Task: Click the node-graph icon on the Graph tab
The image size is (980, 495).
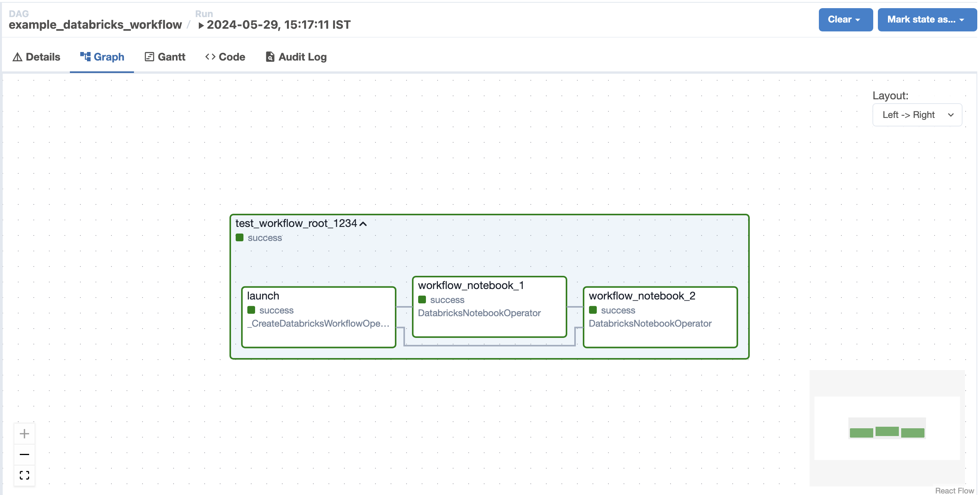Action: [85, 56]
